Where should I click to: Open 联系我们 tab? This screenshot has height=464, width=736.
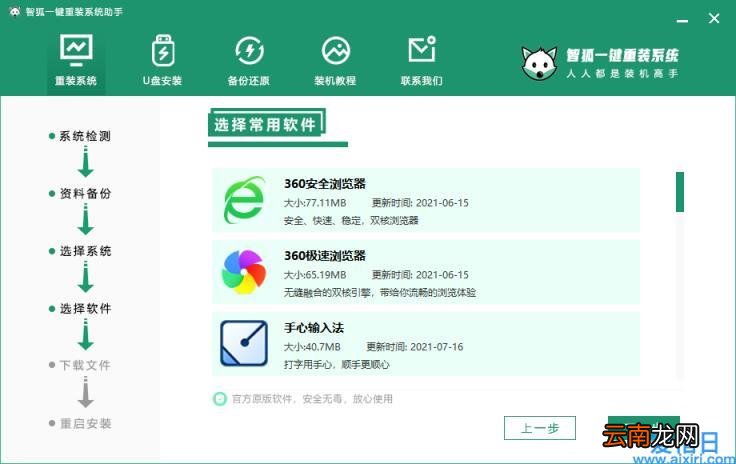(422, 61)
